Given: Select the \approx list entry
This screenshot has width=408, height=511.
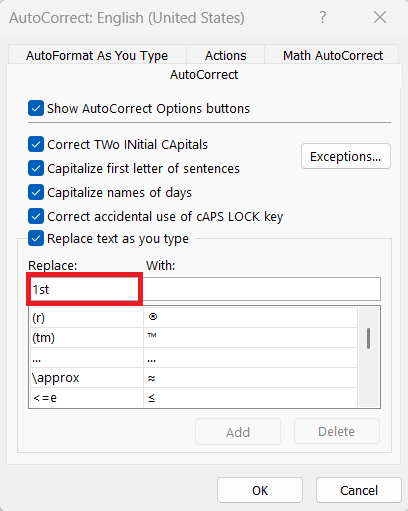Looking at the screenshot, I should tap(194, 377).
